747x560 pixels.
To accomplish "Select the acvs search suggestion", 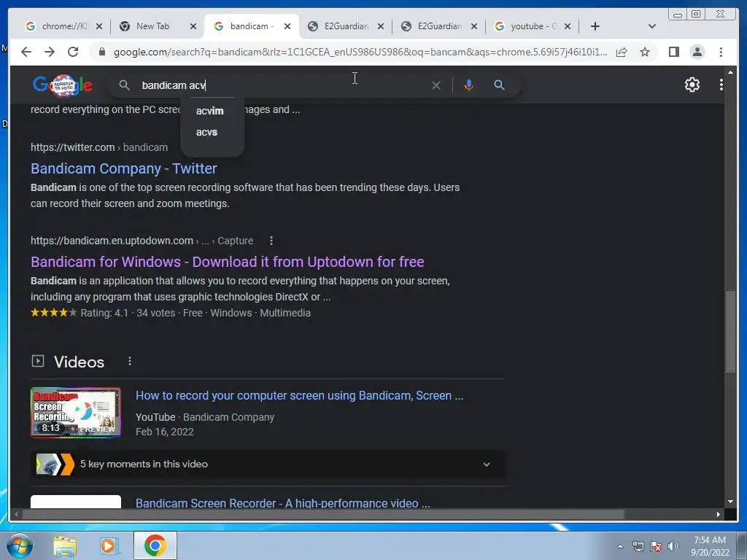I will tap(206, 133).
